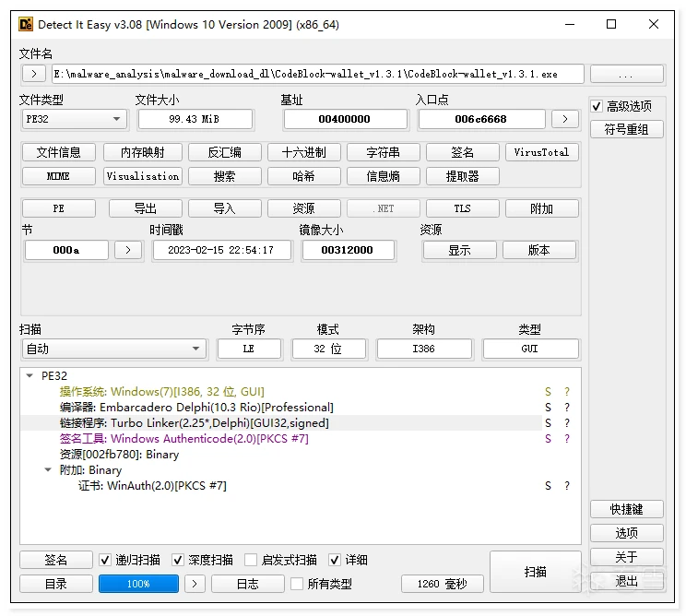Open the 内存映射 memory map

(143, 152)
